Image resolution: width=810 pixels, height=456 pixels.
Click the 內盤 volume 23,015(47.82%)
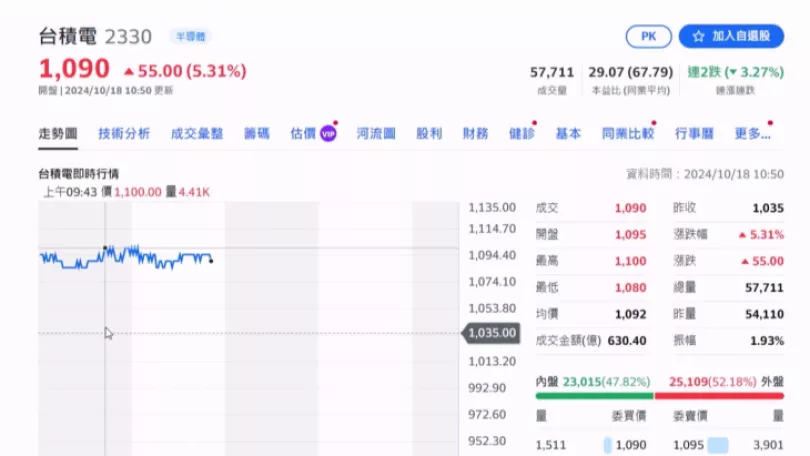click(606, 382)
